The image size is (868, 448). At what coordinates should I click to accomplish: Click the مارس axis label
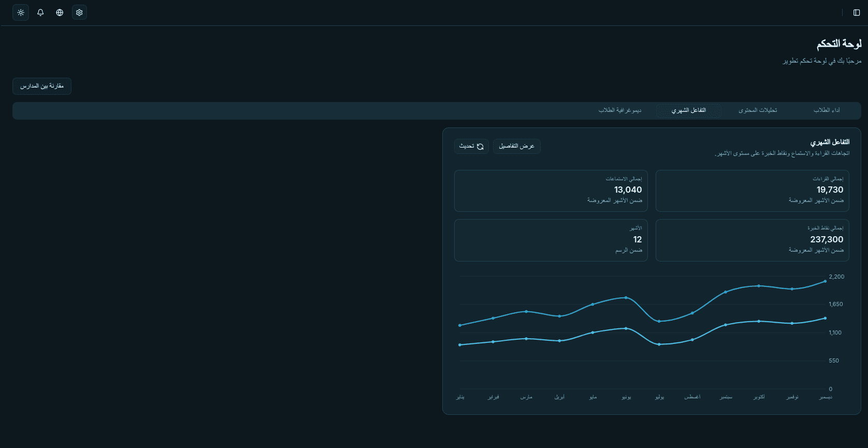tap(526, 397)
